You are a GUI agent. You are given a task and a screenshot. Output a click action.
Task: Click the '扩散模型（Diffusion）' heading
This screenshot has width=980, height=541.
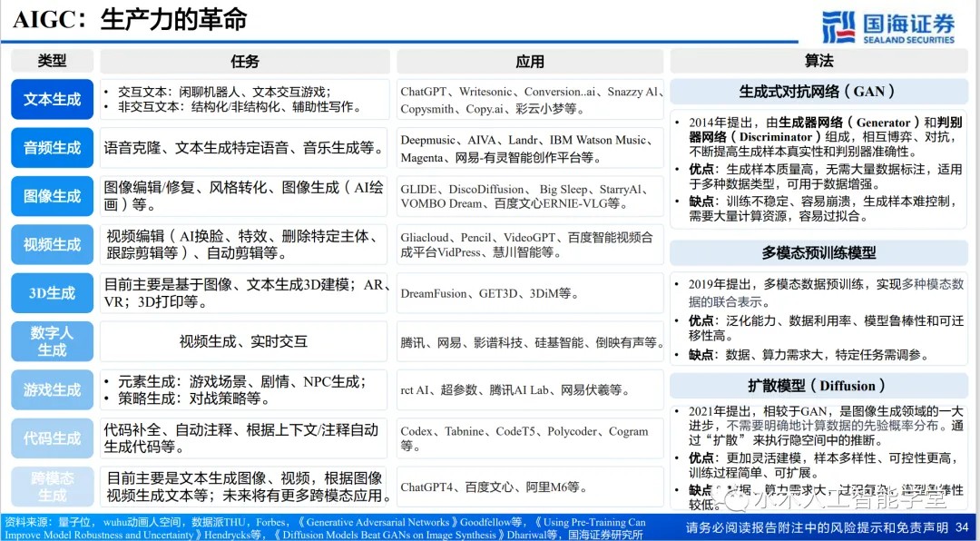[818, 386]
